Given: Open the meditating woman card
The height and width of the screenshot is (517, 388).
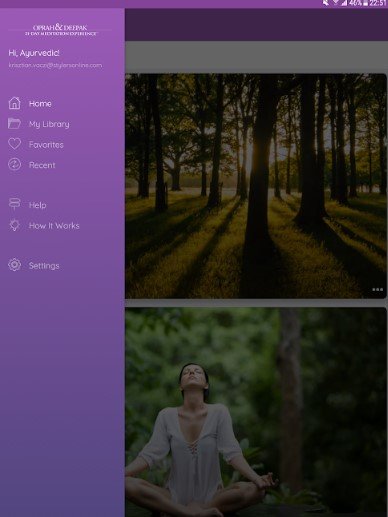Looking at the screenshot, I should click(x=256, y=412).
